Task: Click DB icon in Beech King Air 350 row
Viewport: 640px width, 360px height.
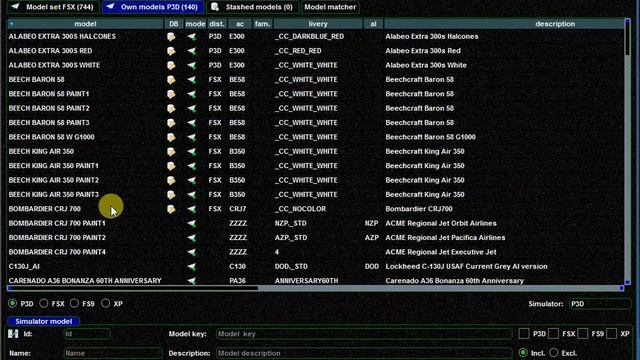Action: (x=171, y=151)
